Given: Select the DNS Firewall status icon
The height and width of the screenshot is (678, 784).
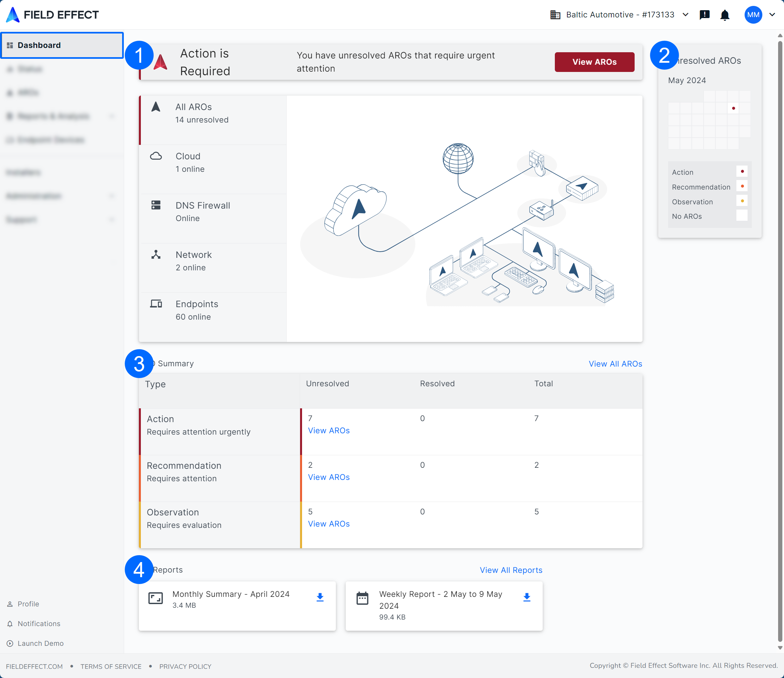Looking at the screenshot, I should pyautogui.click(x=156, y=205).
